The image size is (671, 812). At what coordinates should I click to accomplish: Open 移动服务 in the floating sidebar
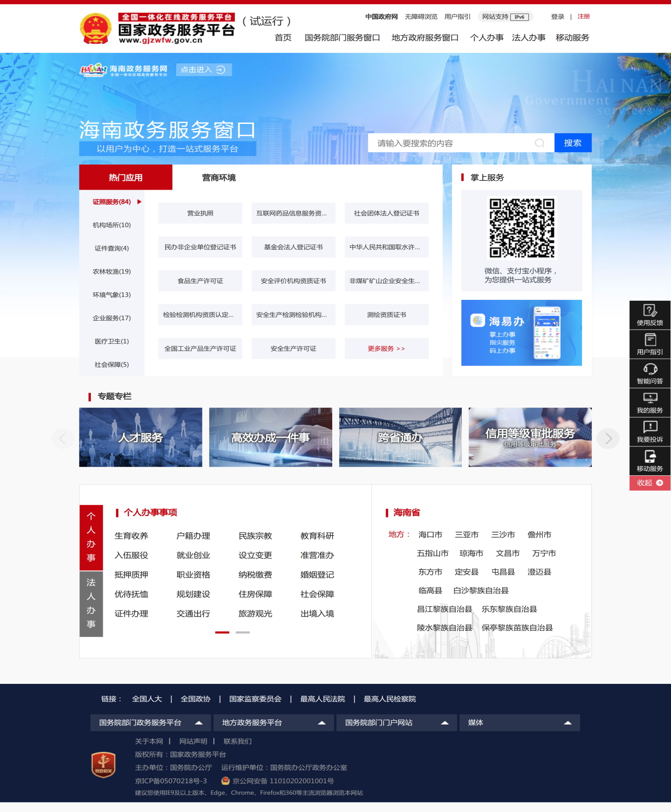[x=650, y=462]
